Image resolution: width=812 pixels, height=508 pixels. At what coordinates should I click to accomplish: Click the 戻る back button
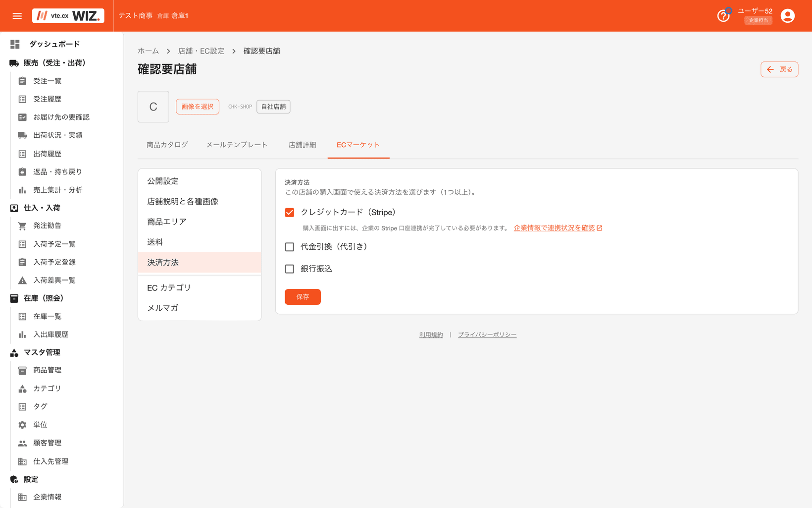pos(779,69)
